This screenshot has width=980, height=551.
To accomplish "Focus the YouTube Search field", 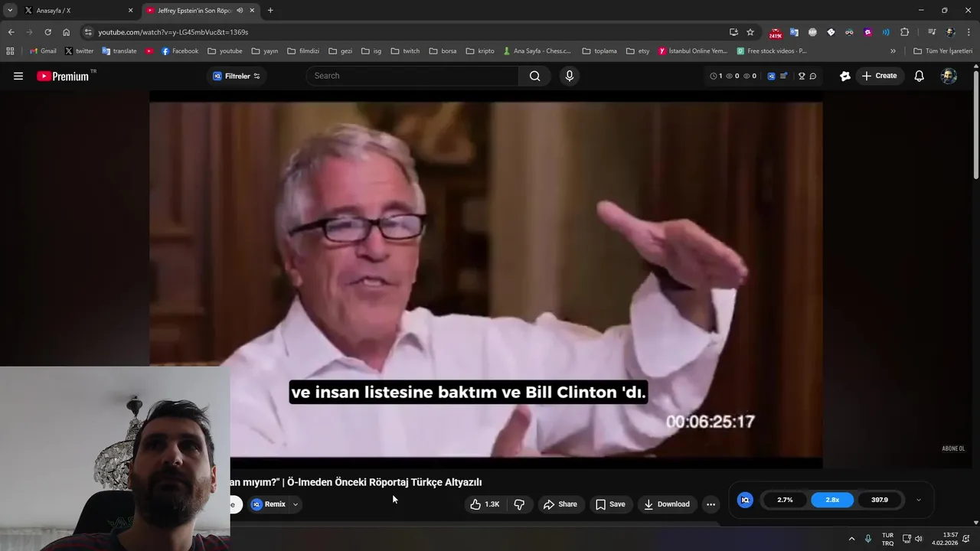I will click(x=413, y=76).
